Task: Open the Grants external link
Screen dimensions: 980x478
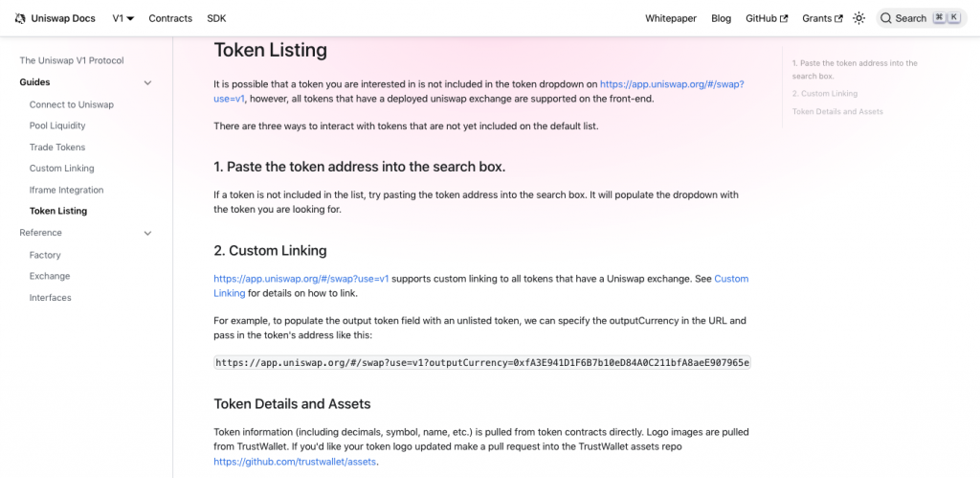Action: click(x=822, y=18)
